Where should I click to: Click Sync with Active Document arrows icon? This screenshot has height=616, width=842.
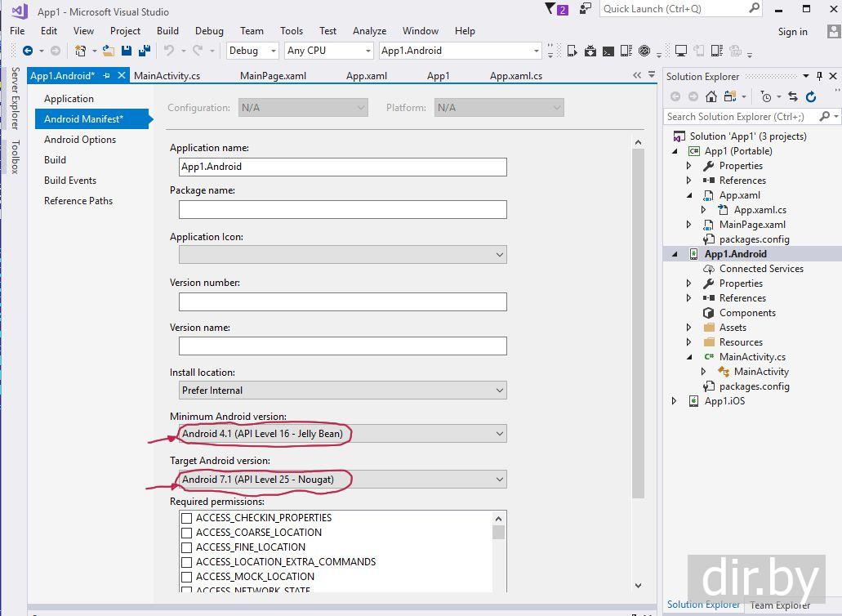(791, 96)
